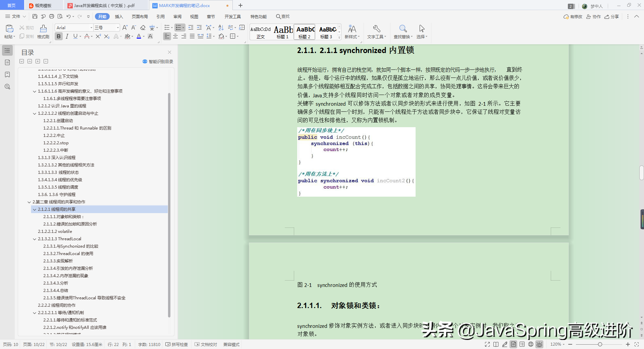
Task: Apply 标题 3 style
Action: [326, 32]
